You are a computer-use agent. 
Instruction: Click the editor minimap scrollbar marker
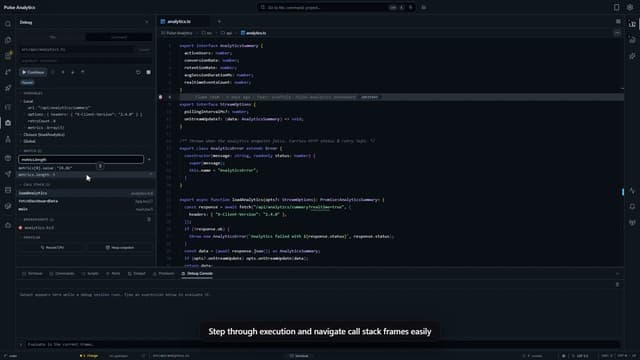click(622, 191)
